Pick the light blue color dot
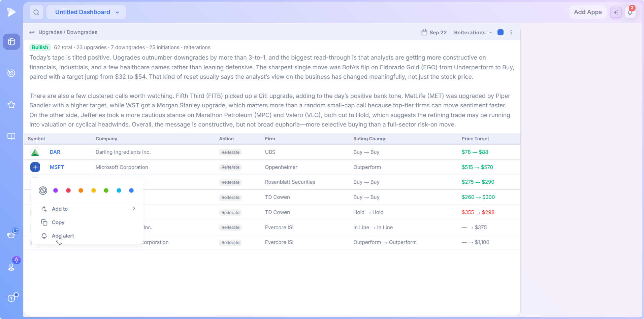 click(x=119, y=191)
